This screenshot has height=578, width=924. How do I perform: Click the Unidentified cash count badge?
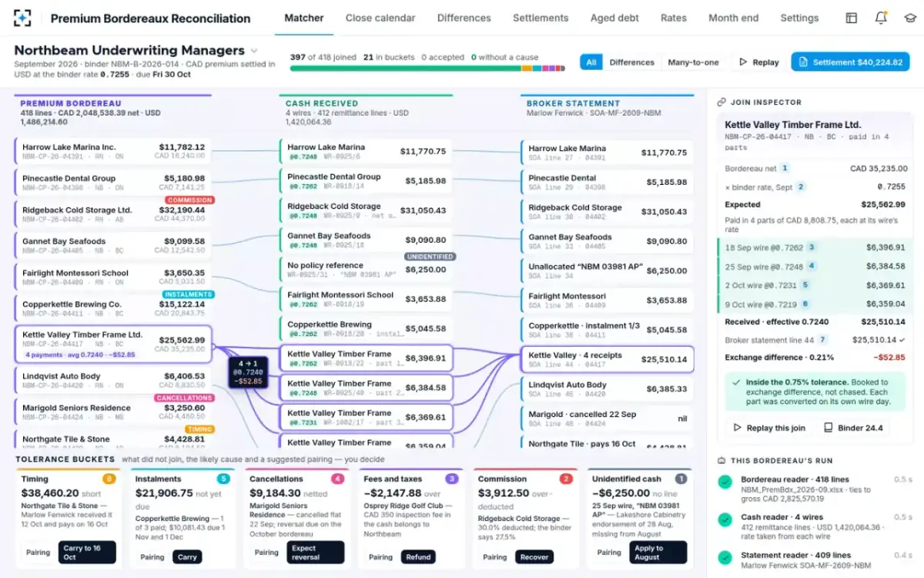681,479
